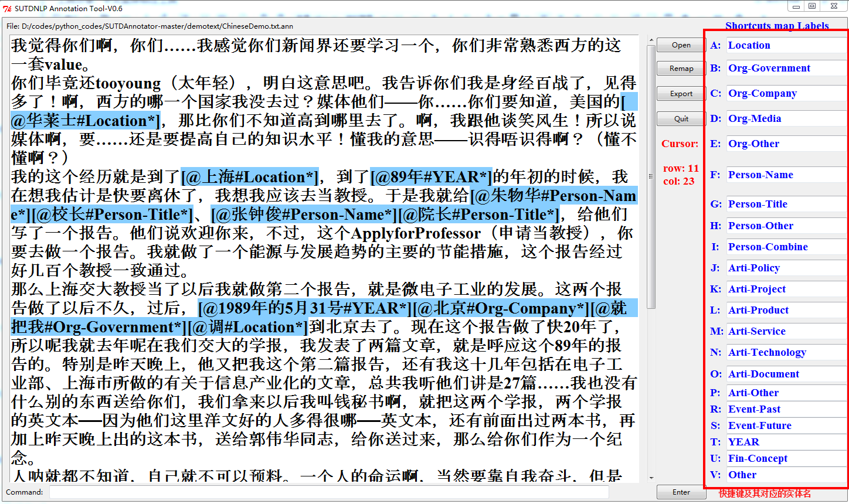
Task: Select the Arti-Document label entry
Action: (787, 374)
